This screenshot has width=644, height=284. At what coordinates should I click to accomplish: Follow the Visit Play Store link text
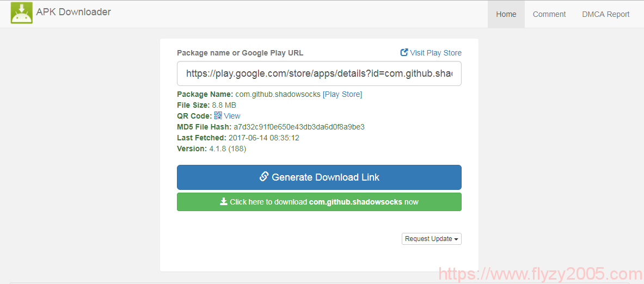436,53
